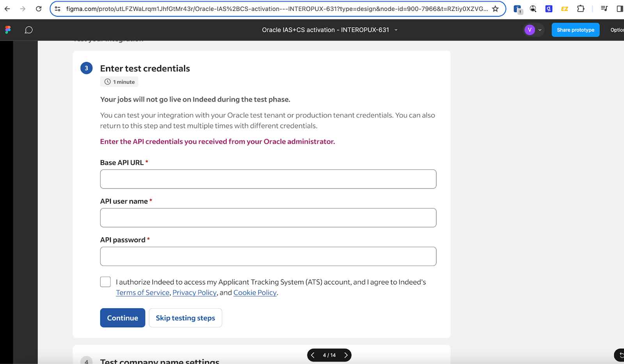The image size is (624, 364).
Task: Open the Privacy Policy link
Action: 194,293
